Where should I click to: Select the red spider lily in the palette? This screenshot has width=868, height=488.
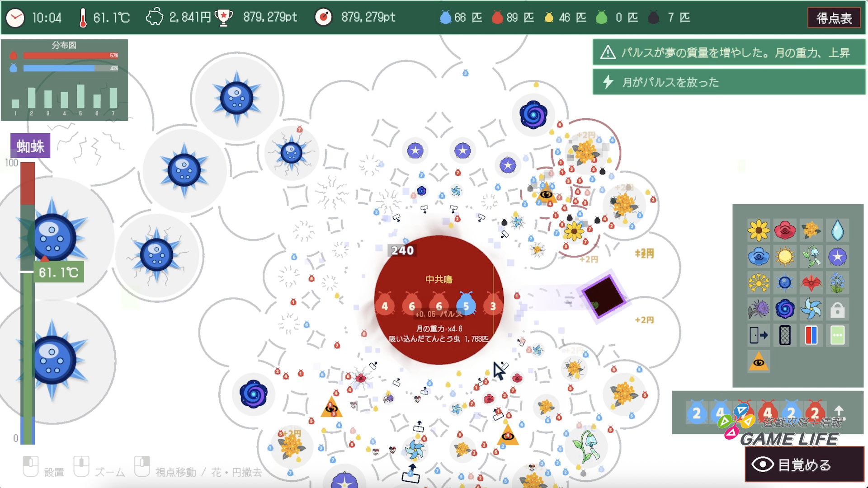pos(811,283)
